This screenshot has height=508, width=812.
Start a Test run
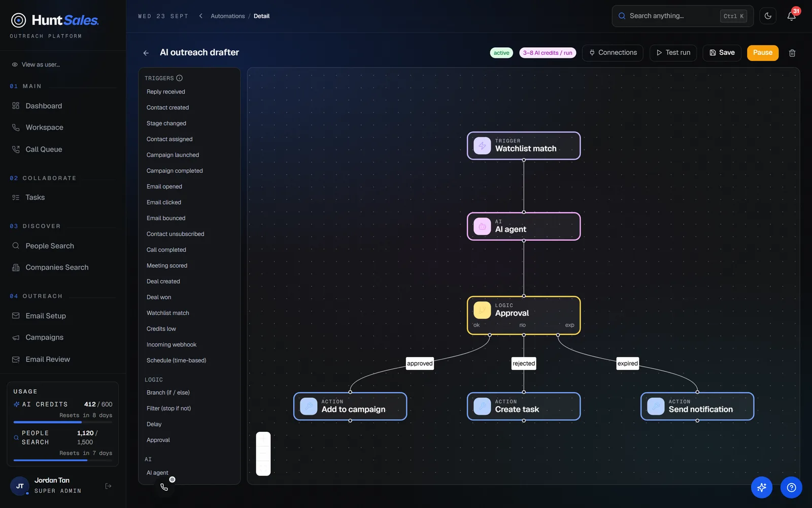click(673, 53)
